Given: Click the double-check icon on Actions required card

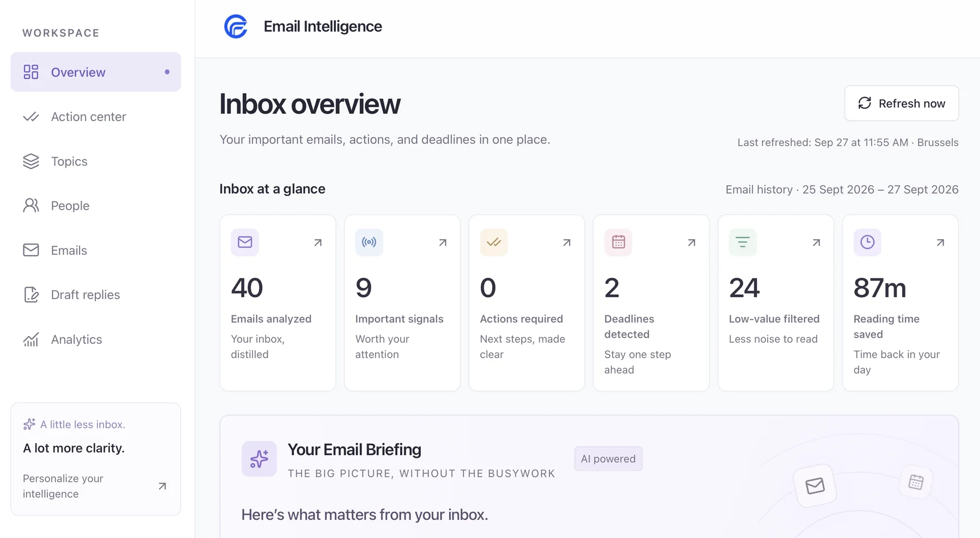Looking at the screenshot, I should (494, 242).
